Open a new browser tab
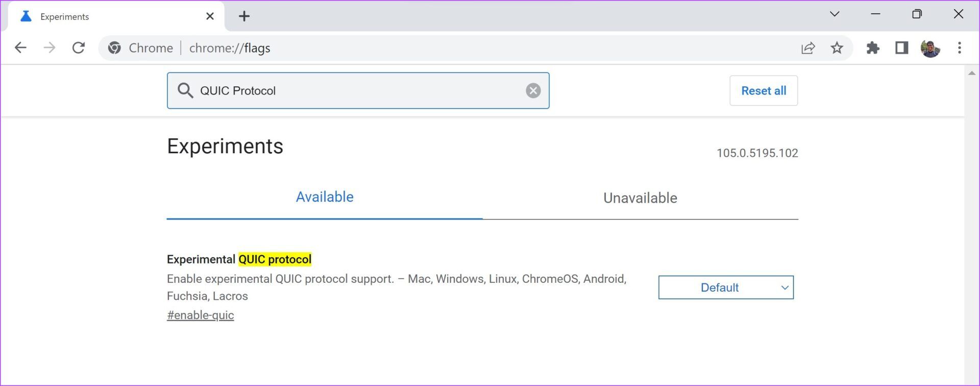 click(244, 16)
